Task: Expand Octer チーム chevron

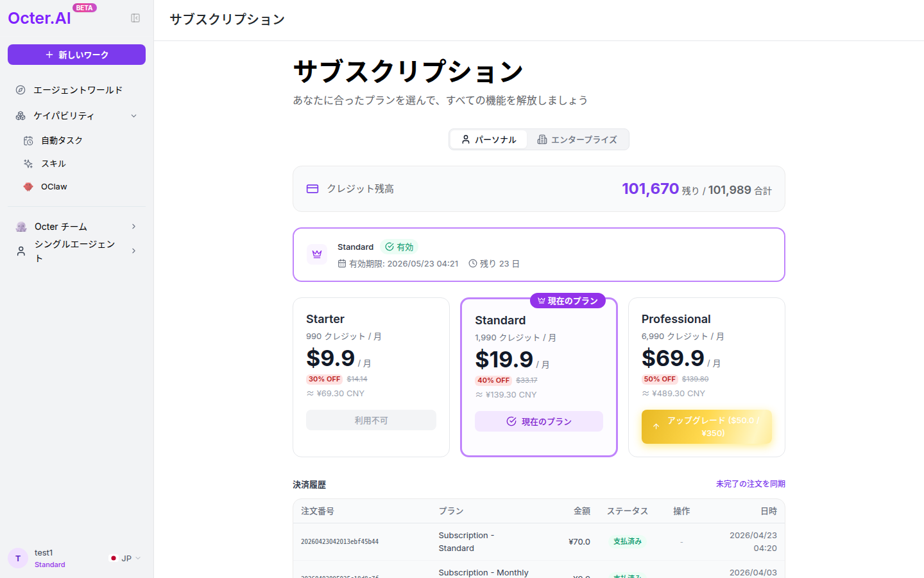Action: [133, 226]
